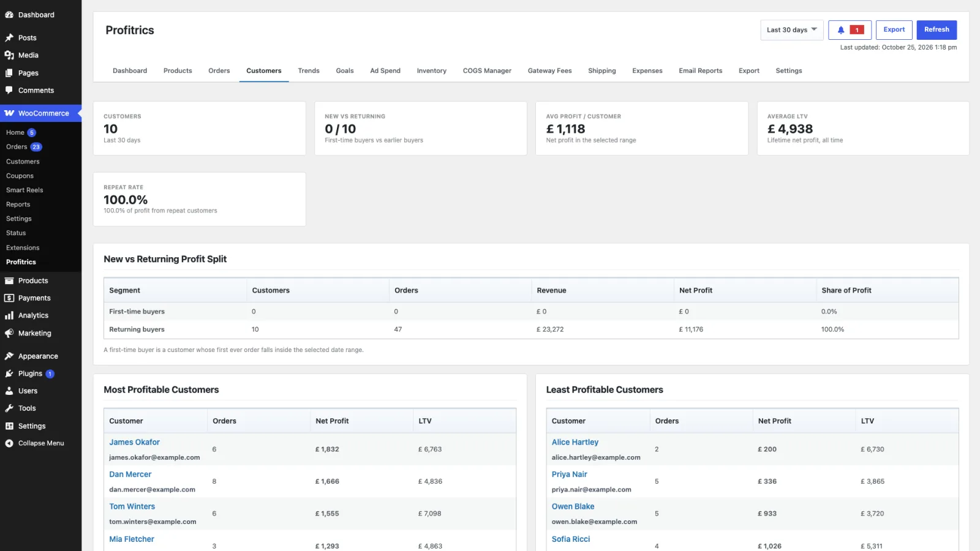Click the Users person icon
The image size is (980, 551).
[x=9, y=391]
